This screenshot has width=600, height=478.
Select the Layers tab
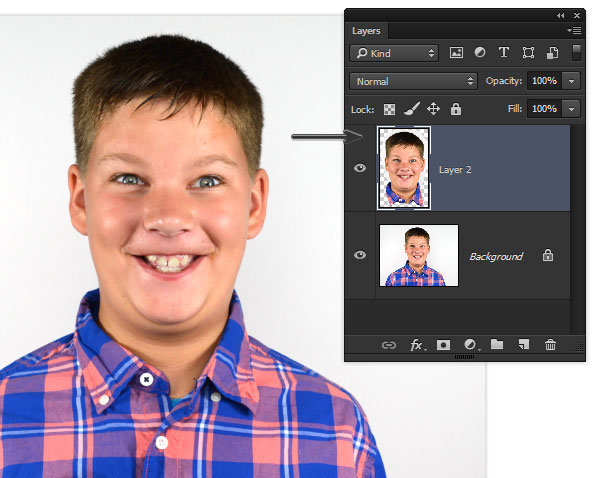coord(366,31)
